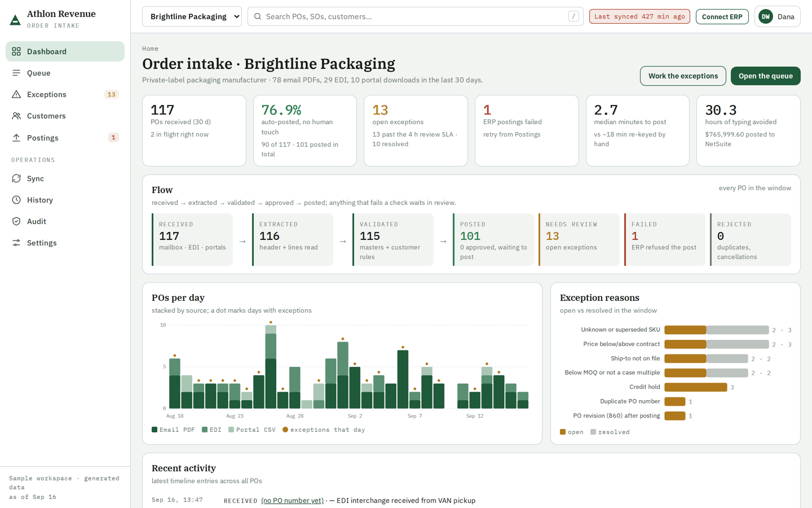This screenshot has width=812, height=508.
Task: Click the DW user avatar
Action: [x=766, y=16]
